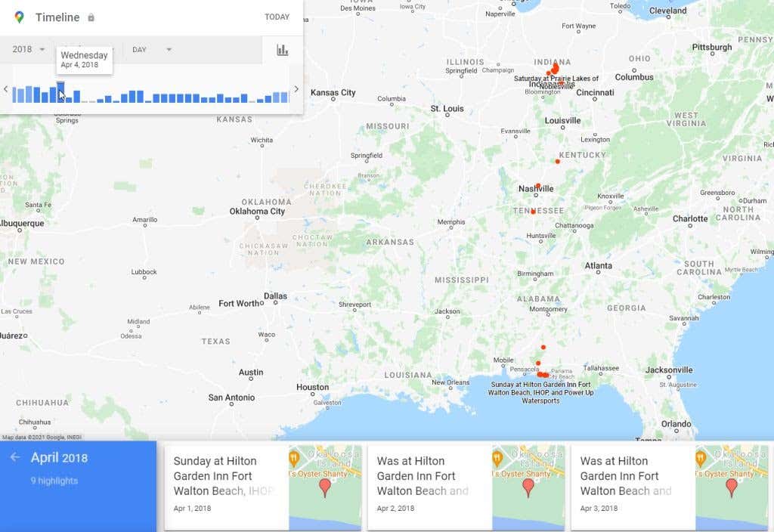Image resolution: width=774 pixels, height=532 pixels.
Task: Select the last bar in the timeline chart
Action: pos(285,97)
